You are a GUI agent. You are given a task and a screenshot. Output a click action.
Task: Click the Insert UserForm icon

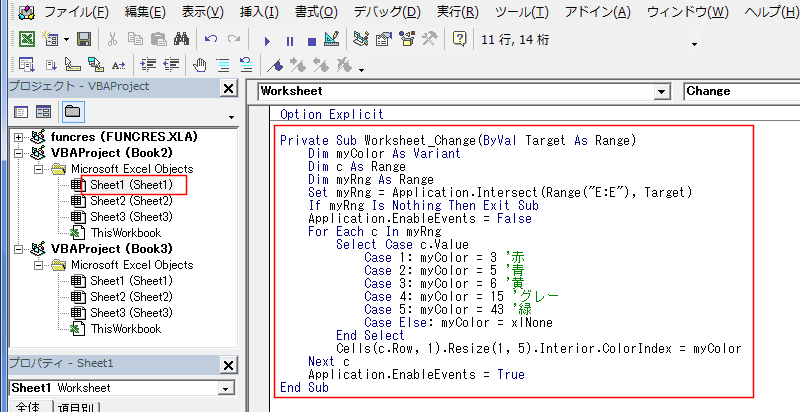(x=50, y=39)
